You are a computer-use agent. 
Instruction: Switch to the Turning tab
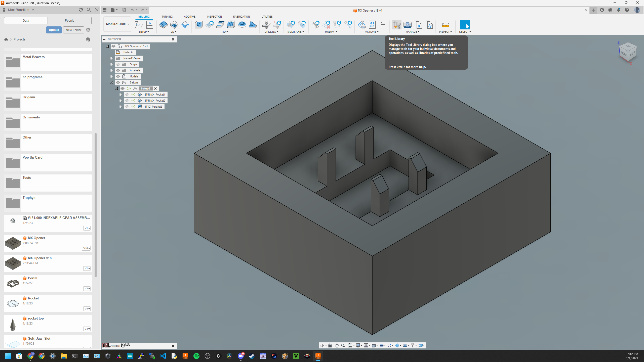pyautogui.click(x=167, y=16)
